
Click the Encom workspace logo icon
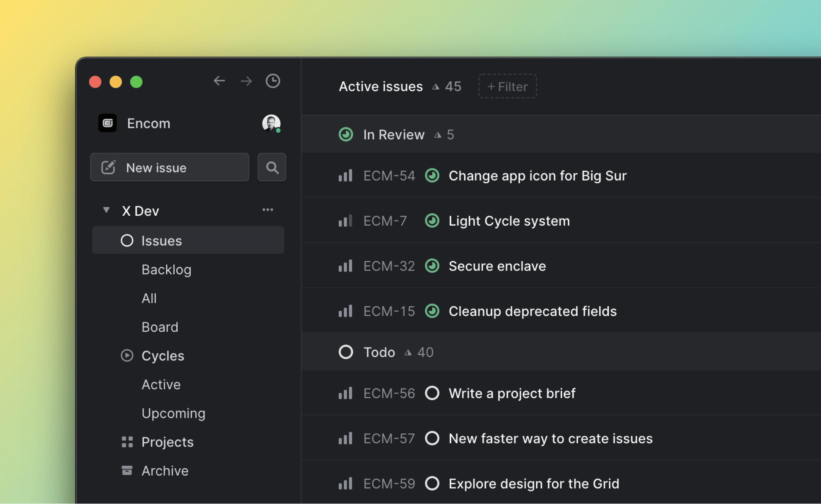pyautogui.click(x=108, y=123)
